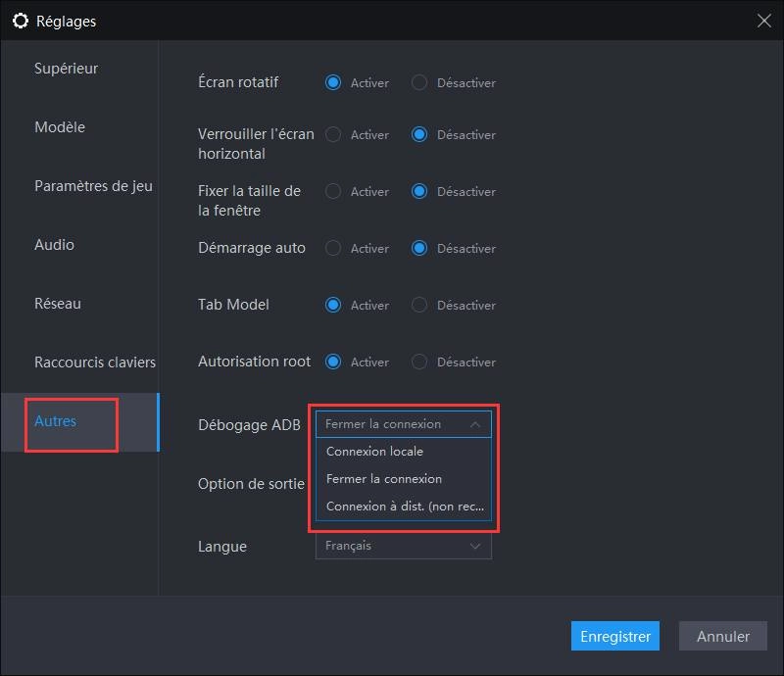Screen dimensions: 784x676
Task: Deactivate Tab Model
Action: point(421,305)
